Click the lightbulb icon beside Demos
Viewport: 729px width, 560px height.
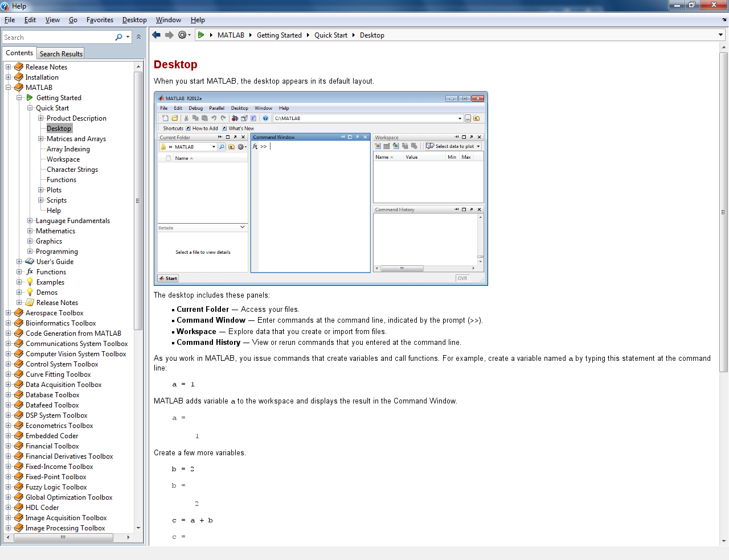pos(30,292)
